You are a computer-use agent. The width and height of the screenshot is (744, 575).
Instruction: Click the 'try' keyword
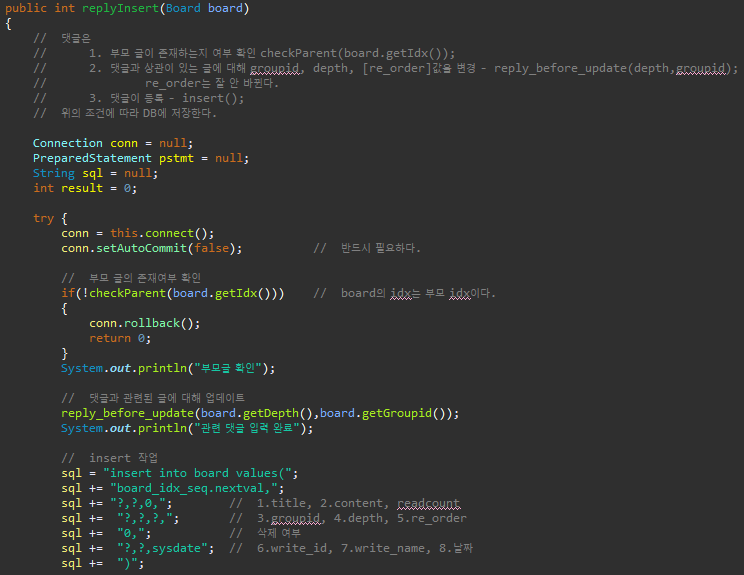click(x=43, y=219)
